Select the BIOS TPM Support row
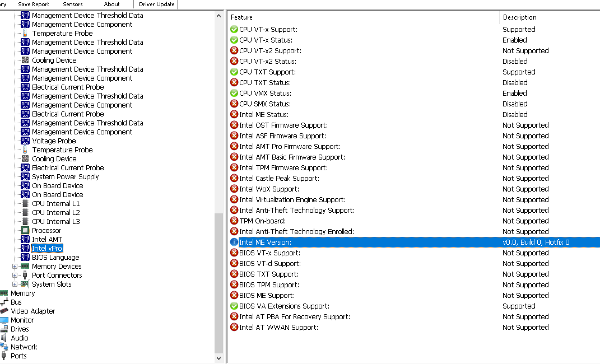600x364 pixels. 414,285
